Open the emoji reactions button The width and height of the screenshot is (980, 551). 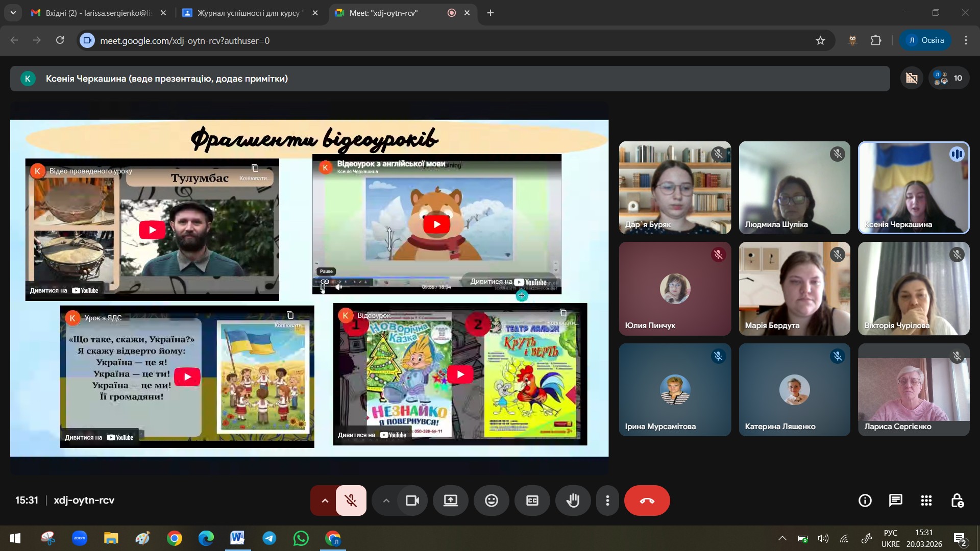point(491,500)
